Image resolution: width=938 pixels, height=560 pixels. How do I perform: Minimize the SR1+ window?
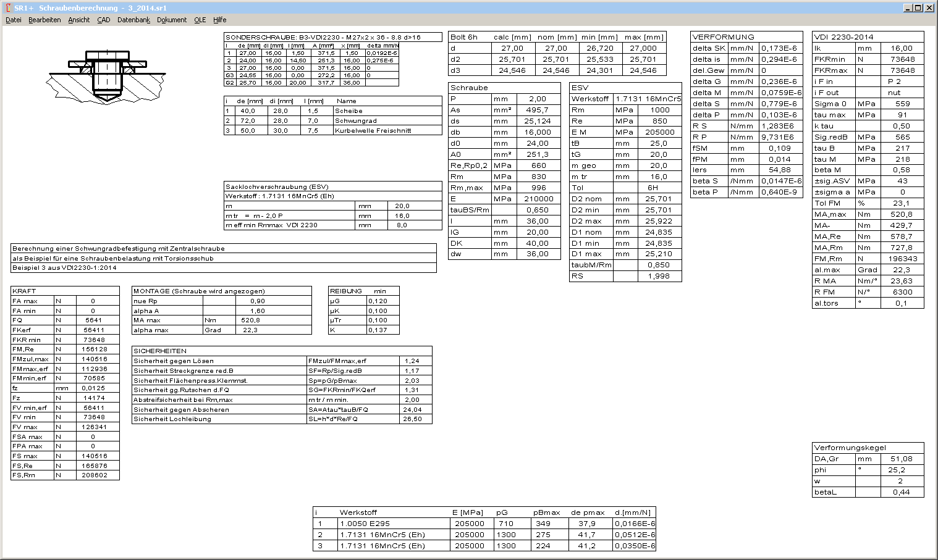click(907, 8)
